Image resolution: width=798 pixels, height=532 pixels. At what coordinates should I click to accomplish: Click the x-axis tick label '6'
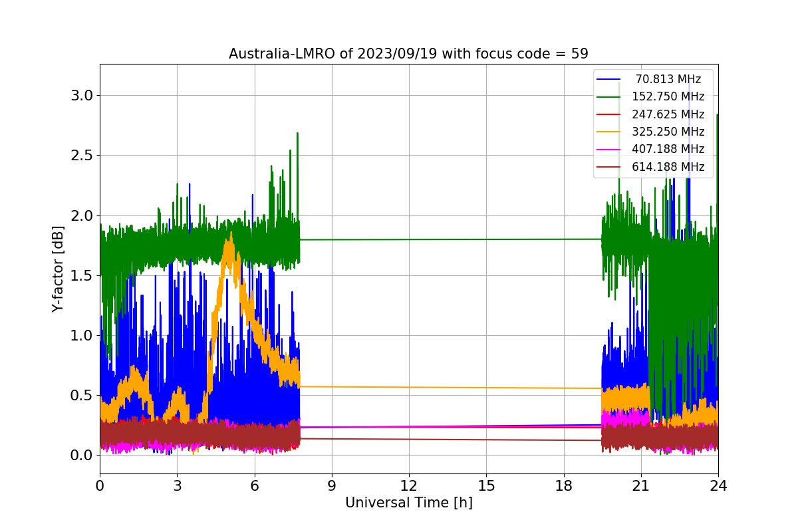click(254, 486)
